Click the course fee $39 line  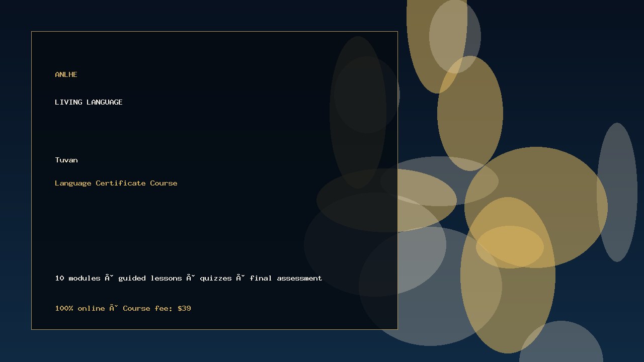coord(123,308)
